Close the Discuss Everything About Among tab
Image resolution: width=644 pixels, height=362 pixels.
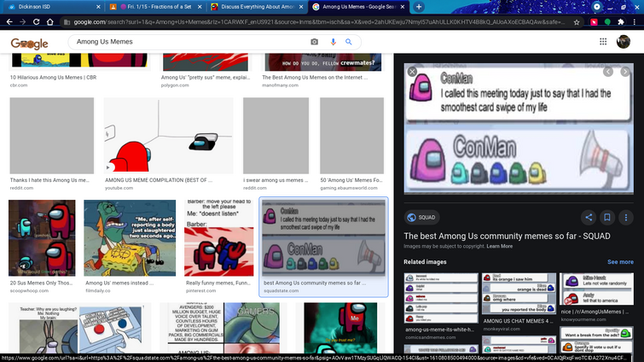point(301,7)
